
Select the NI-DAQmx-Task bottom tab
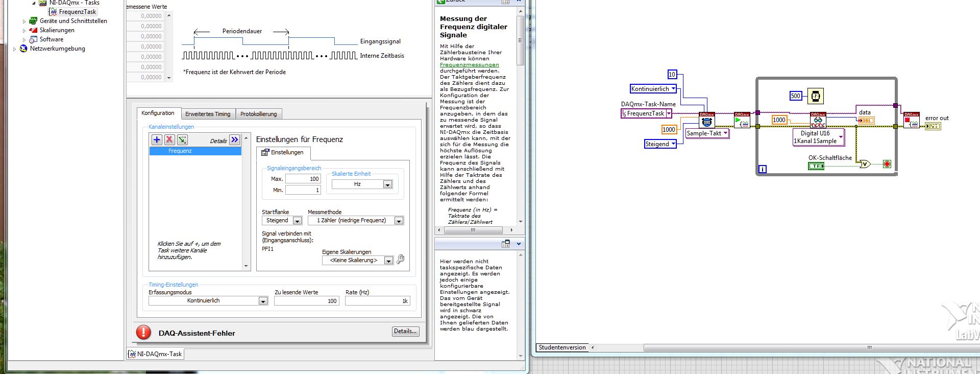pyautogui.click(x=156, y=354)
